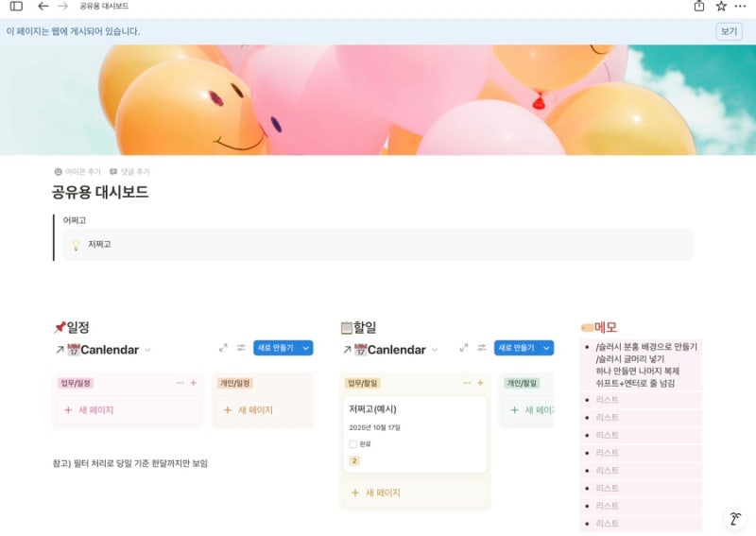Click the 일정 heading with pushpin
Image resolution: width=756 pixels, height=536 pixels.
point(72,327)
